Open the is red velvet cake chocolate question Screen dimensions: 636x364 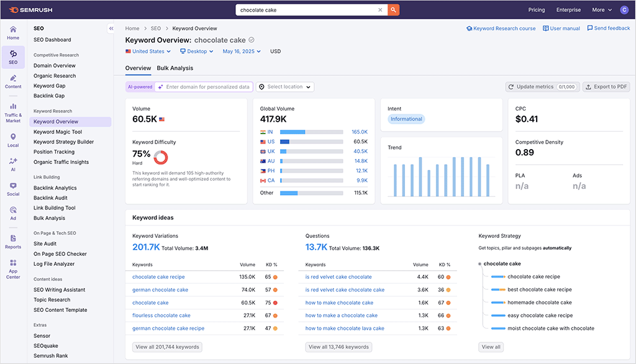[338, 277]
